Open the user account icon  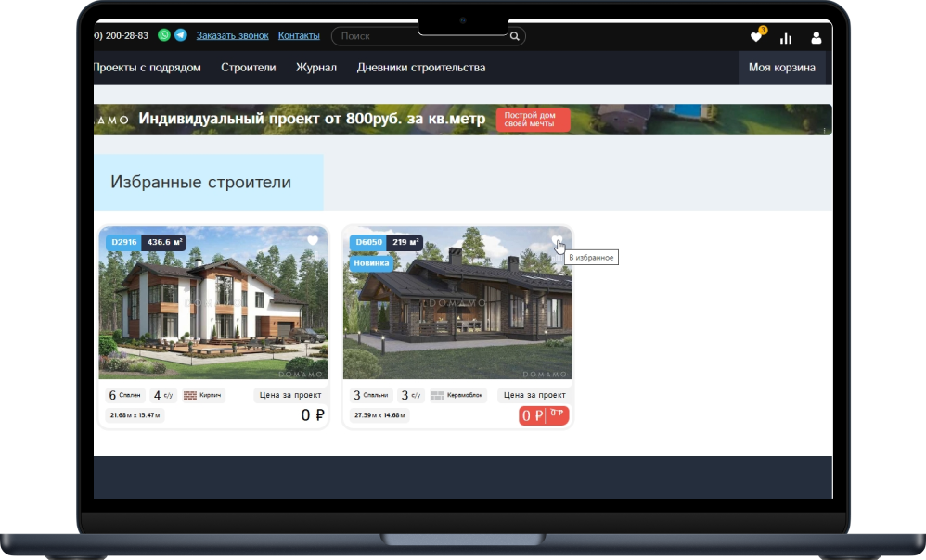tap(817, 37)
